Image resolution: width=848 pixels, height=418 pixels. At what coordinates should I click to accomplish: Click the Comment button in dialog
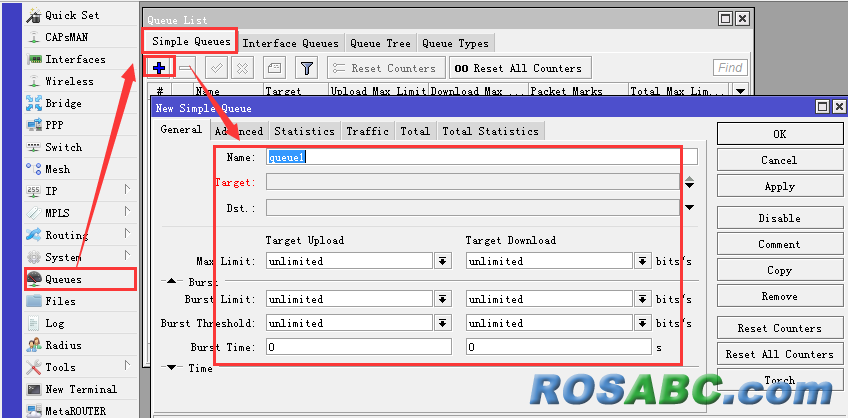pyautogui.click(x=779, y=244)
